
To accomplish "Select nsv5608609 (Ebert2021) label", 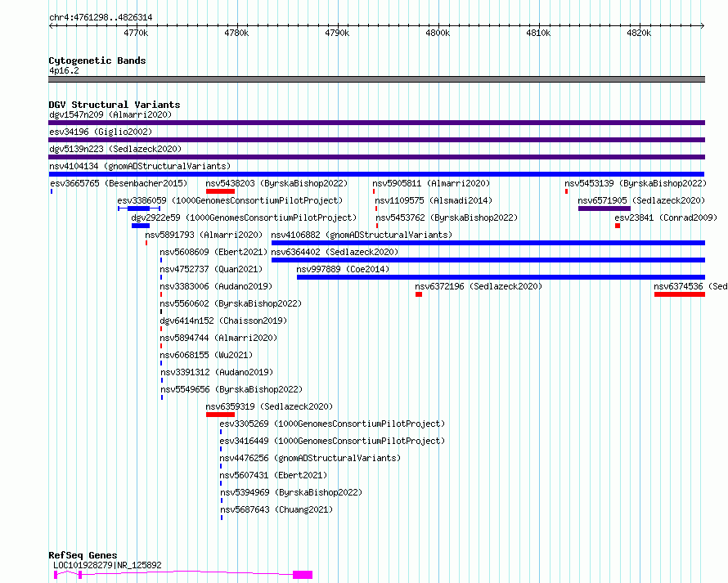I will [213, 252].
